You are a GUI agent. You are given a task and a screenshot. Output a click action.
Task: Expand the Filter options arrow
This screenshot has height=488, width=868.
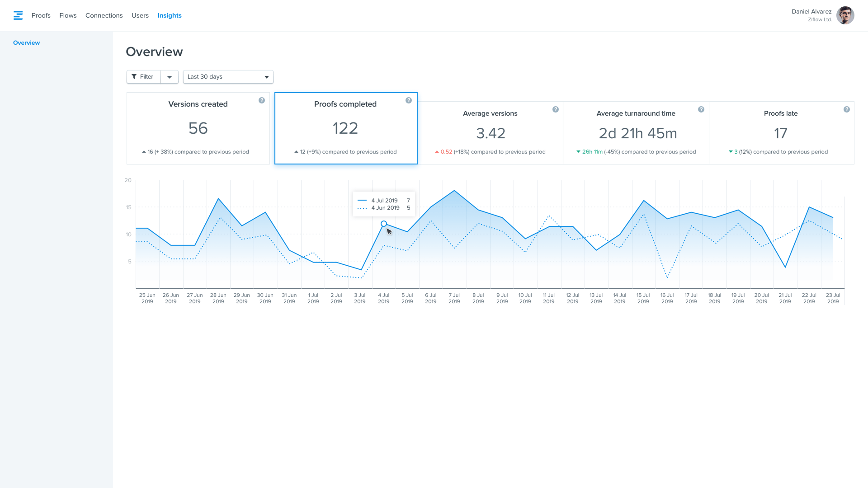(169, 77)
